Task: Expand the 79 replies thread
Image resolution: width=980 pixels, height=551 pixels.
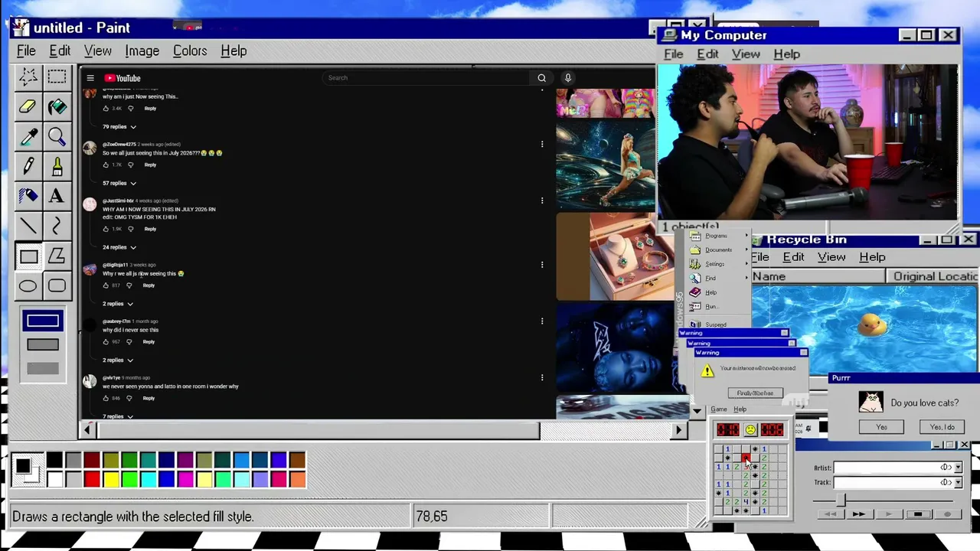Action: click(x=119, y=127)
